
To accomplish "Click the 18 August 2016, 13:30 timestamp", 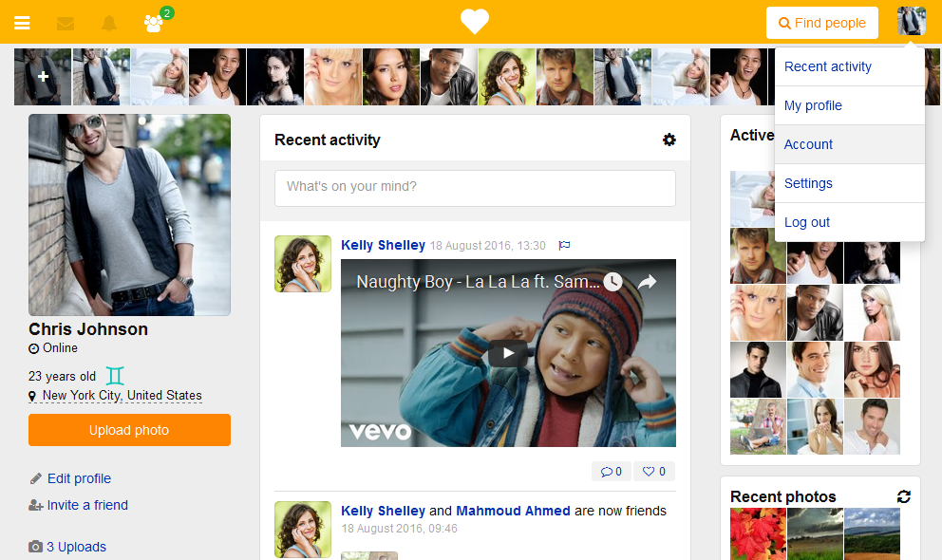I will [x=488, y=246].
